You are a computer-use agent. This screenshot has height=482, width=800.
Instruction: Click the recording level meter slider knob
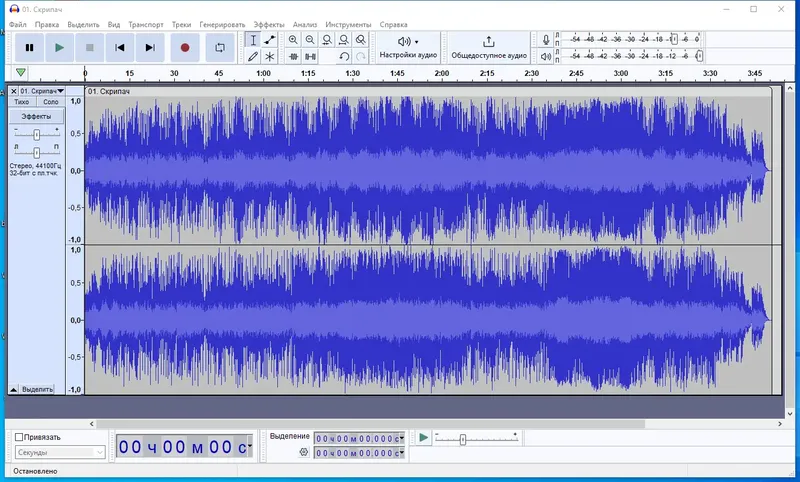674,39
